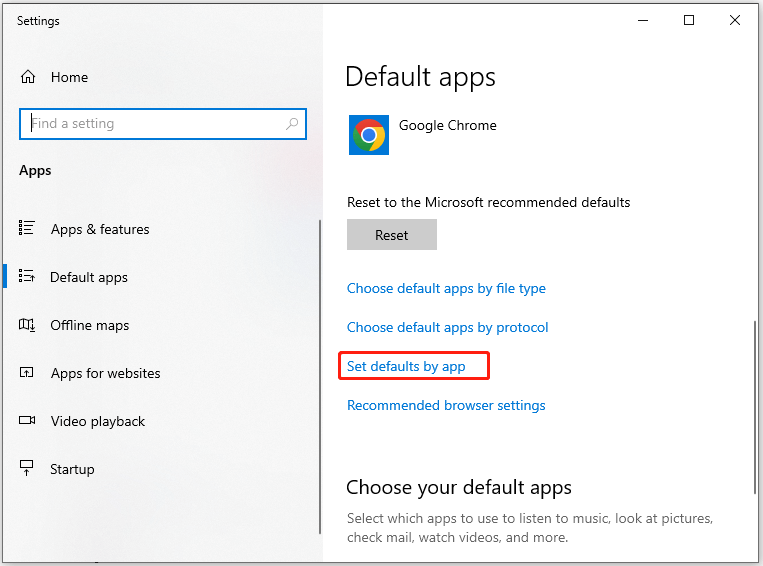This screenshot has height=566, width=763.
Task: Click the Apps for websites icon
Action: click(26, 372)
